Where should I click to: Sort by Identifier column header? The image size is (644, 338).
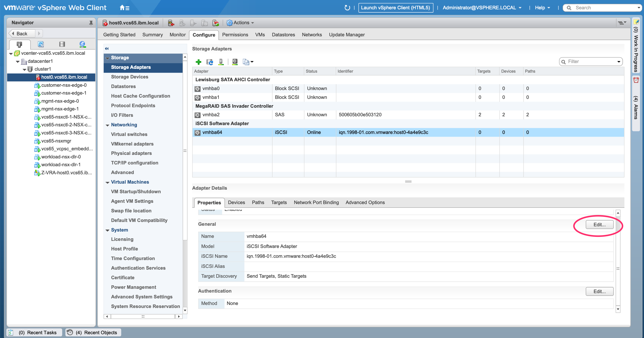tap(405, 71)
